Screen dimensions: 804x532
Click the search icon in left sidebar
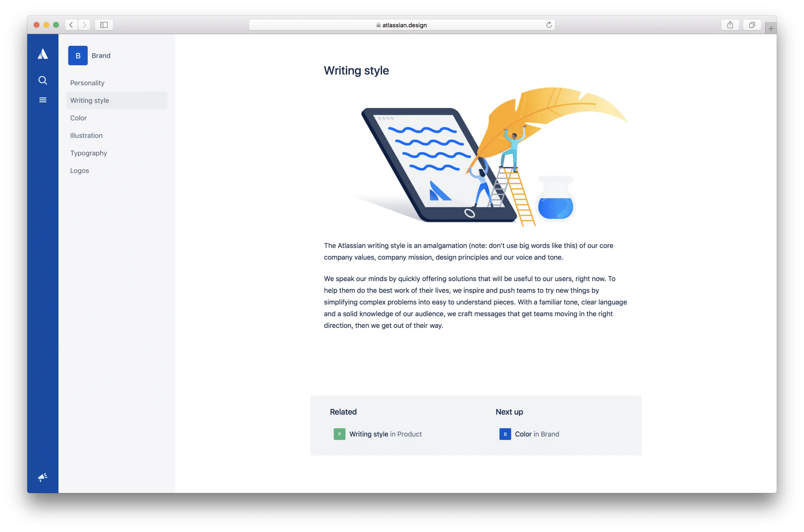tap(42, 80)
